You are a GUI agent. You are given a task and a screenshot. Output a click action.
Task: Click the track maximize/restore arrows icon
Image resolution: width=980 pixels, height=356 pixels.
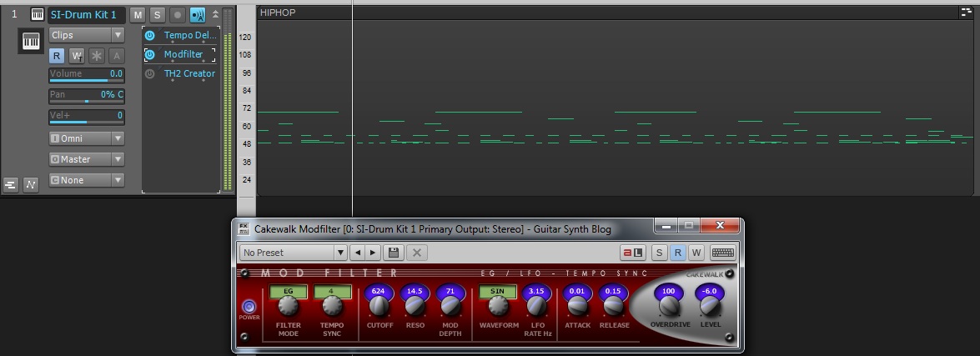point(216,14)
